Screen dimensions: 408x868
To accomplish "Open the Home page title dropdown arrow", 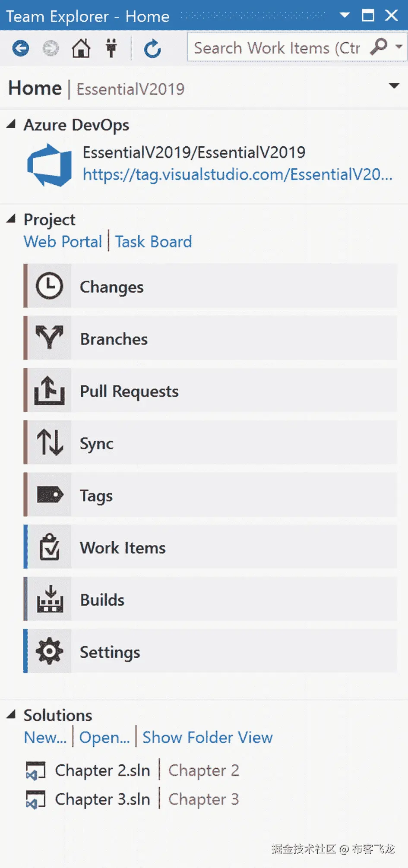I will click(x=394, y=86).
